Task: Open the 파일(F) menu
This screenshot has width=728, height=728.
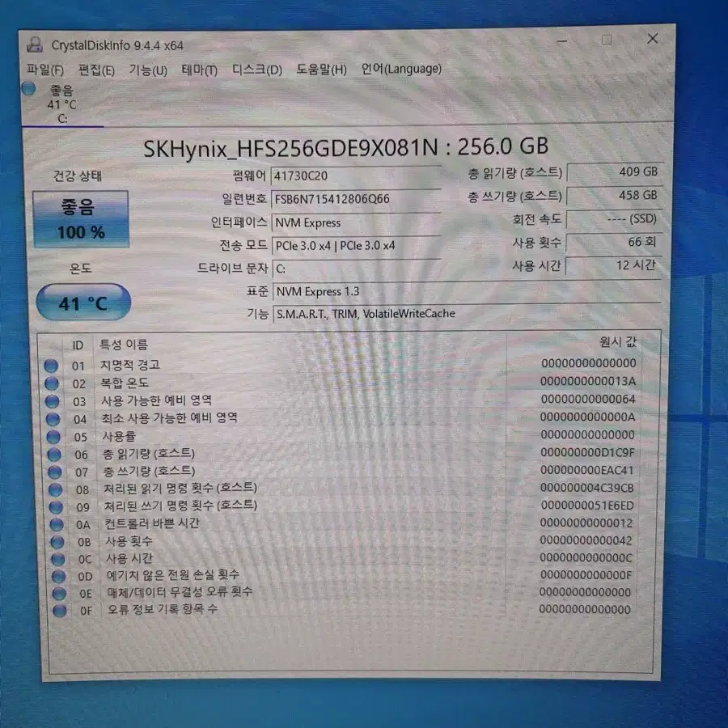Action: point(45,70)
